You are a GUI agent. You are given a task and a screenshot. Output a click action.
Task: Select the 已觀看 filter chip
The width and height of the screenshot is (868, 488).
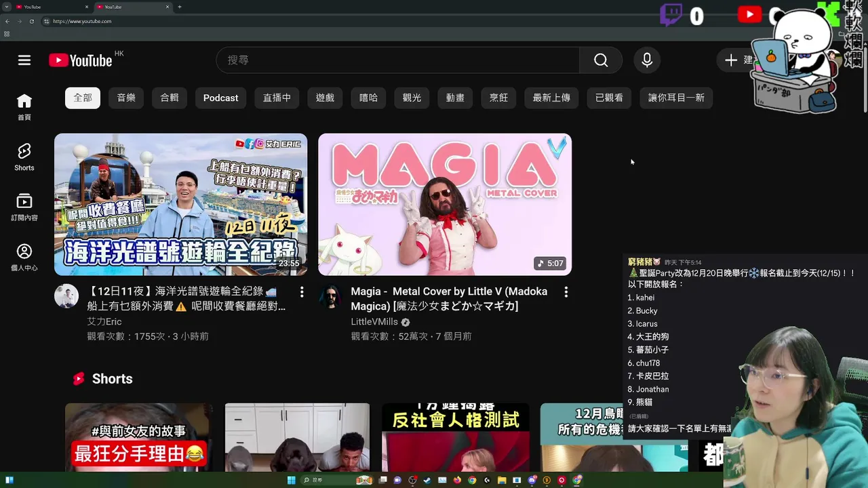[609, 98]
